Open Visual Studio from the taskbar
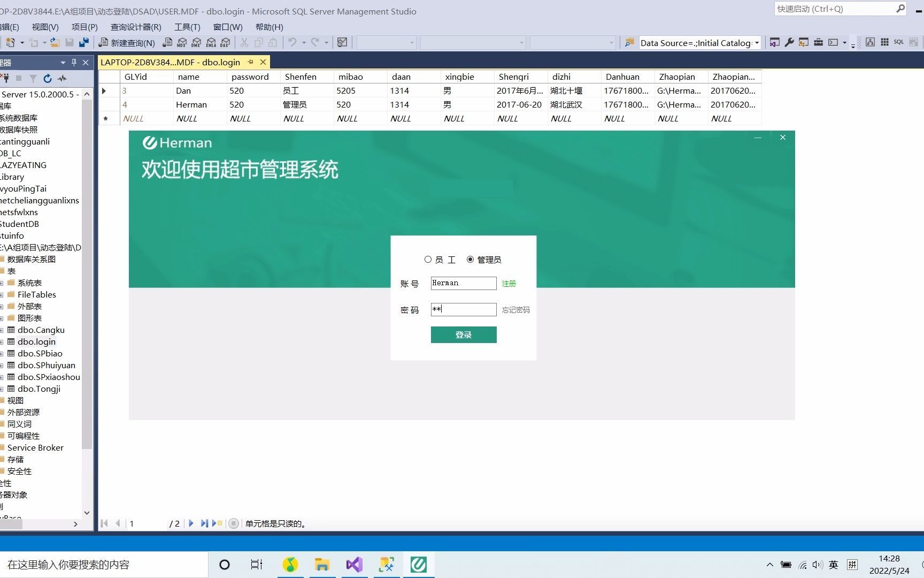924x578 pixels. (x=354, y=564)
